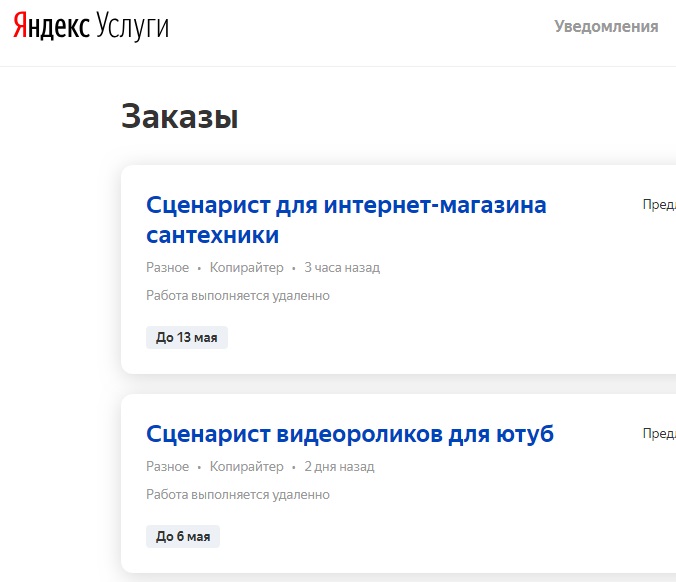Click the Яндекс logo in the header
The width and height of the screenshot is (676, 582).
51,27
